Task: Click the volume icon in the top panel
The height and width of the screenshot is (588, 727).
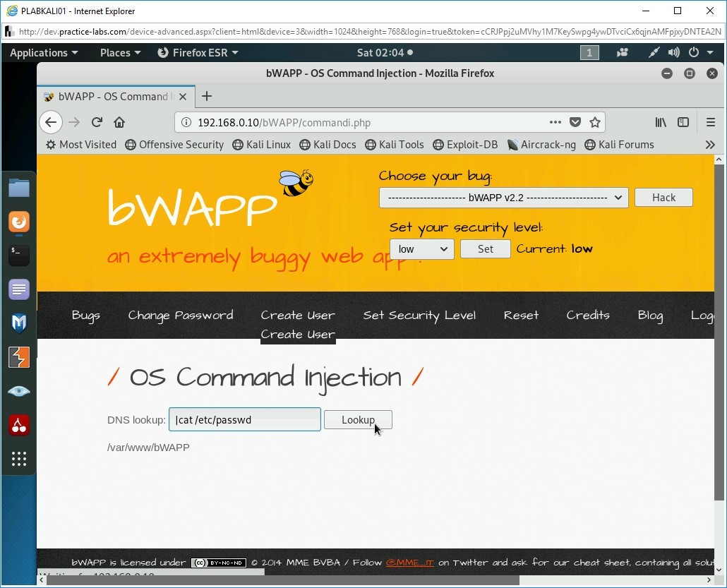Action: tap(673, 52)
